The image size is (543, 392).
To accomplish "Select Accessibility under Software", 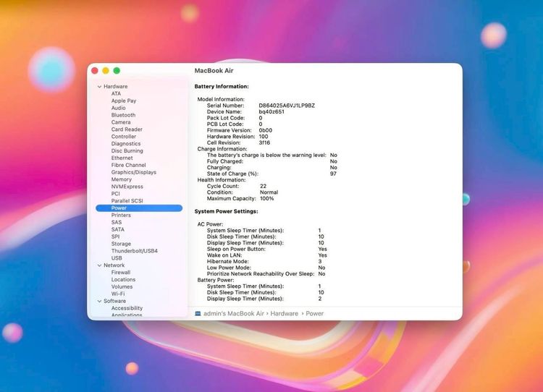I will click(x=127, y=308).
